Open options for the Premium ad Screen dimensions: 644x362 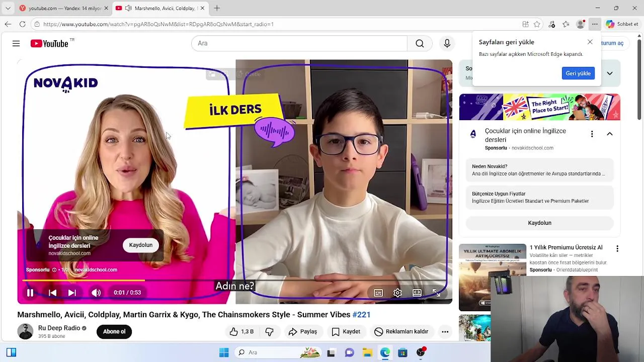coord(617,249)
